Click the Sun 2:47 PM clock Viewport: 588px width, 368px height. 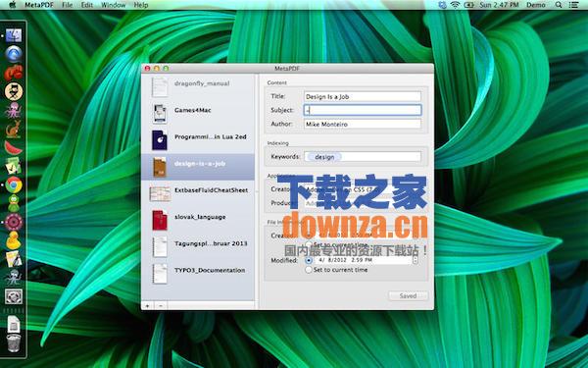[499, 5]
